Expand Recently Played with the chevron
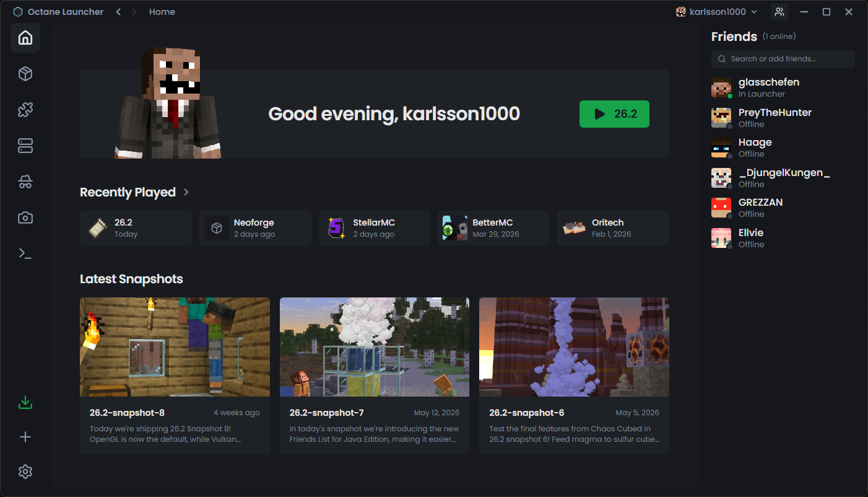 click(x=186, y=192)
